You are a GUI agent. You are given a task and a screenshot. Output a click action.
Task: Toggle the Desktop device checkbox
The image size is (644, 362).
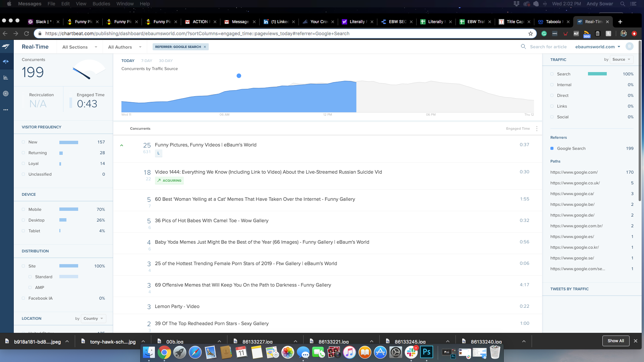(23, 220)
